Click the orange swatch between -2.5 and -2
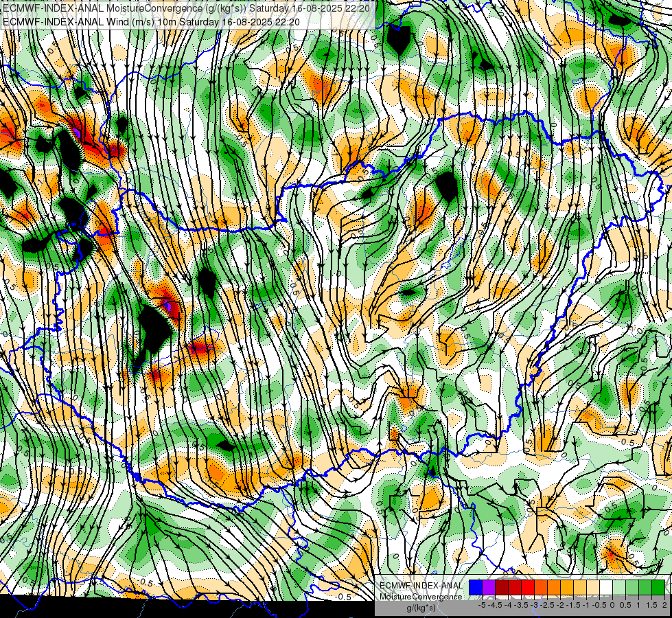 (x=554, y=587)
